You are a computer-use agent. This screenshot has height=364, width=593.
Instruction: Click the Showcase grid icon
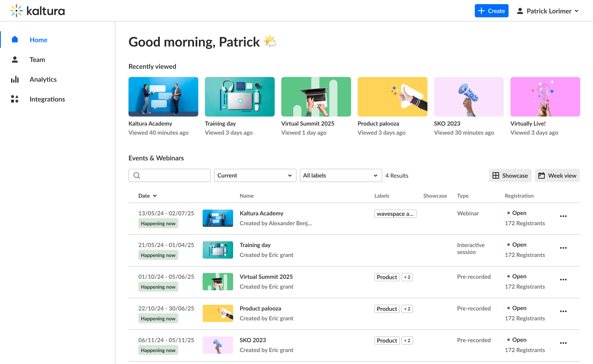496,175
